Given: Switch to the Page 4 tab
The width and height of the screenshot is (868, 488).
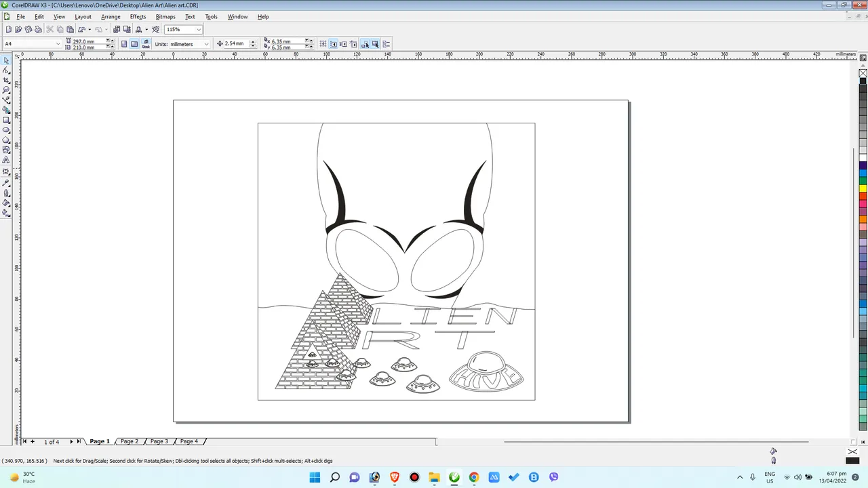Looking at the screenshot, I should click(189, 441).
